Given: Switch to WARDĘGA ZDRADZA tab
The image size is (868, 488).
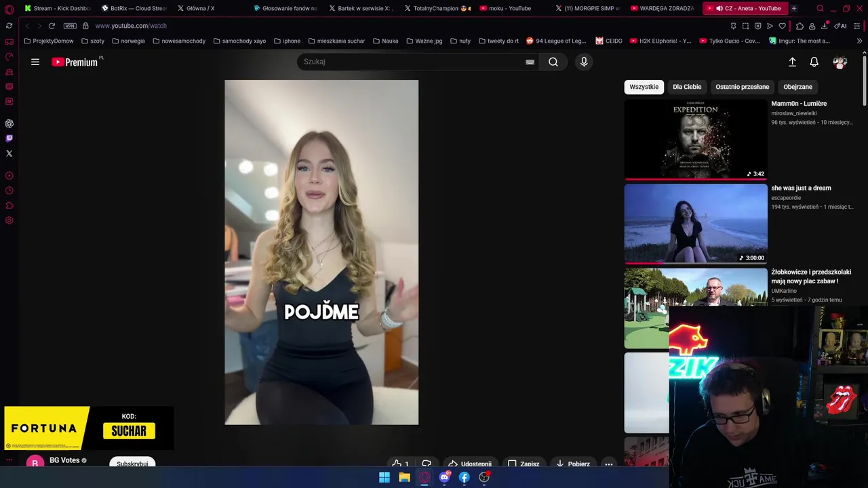Looking at the screenshot, I should 662,9.
